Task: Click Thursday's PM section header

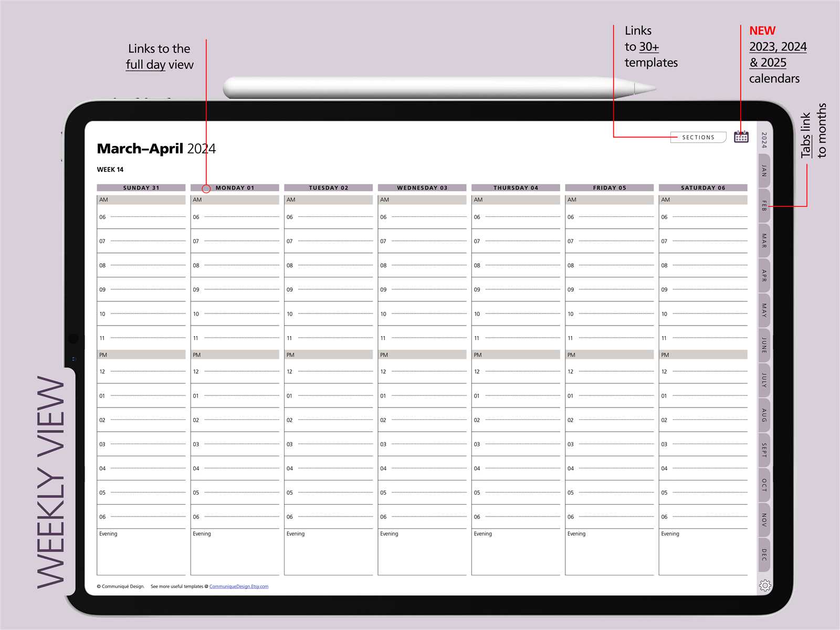Action: 516,355
